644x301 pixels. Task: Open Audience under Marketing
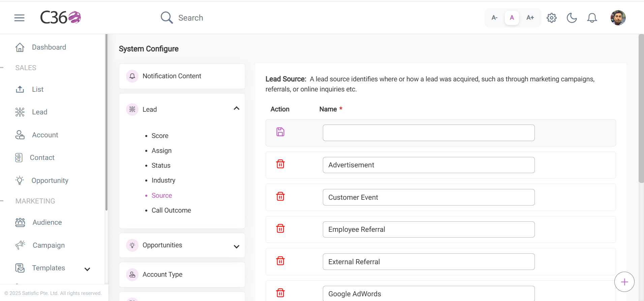47,222
